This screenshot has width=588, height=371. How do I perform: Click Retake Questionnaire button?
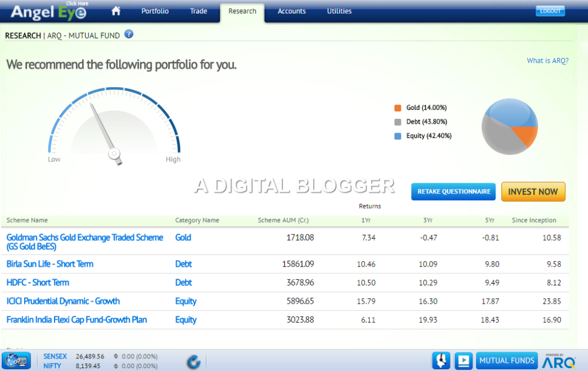(x=454, y=192)
